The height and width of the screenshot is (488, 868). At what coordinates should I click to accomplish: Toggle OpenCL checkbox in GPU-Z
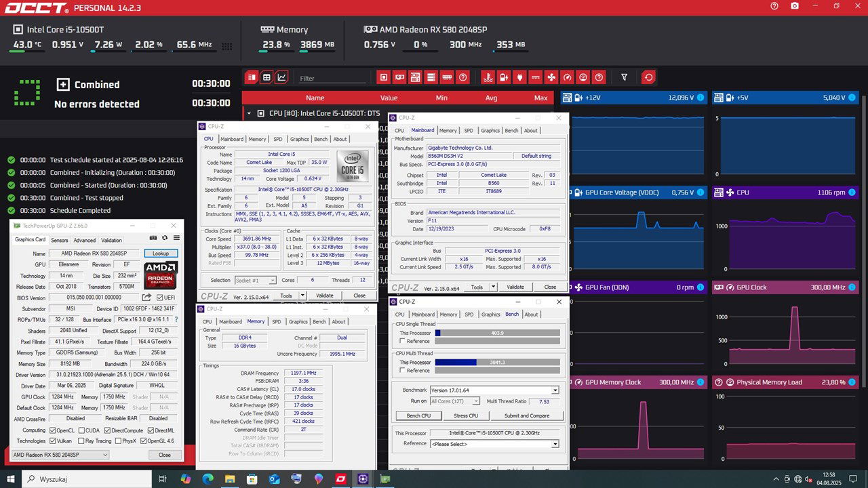pyautogui.click(x=53, y=430)
